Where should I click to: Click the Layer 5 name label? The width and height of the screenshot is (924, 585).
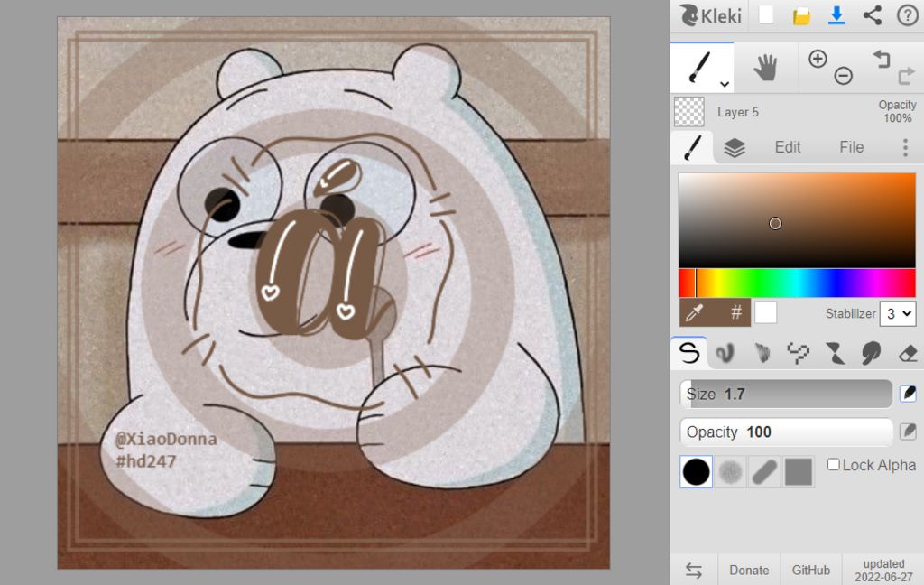pos(738,112)
